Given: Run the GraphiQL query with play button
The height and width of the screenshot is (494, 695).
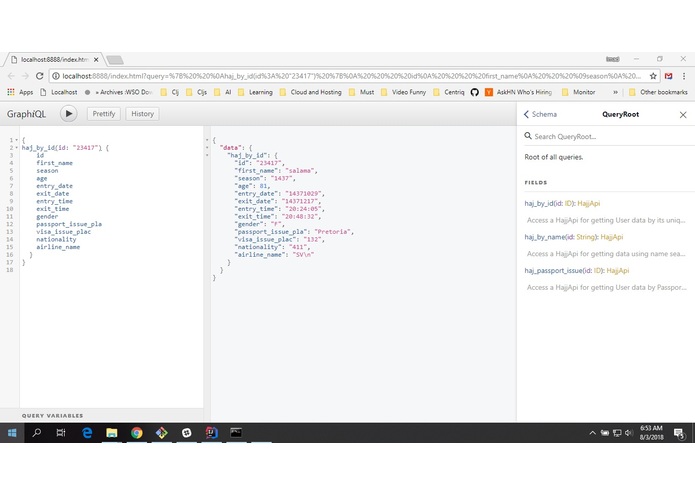Looking at the screenshot, I should pyautogui.click(x=68, y=114).
